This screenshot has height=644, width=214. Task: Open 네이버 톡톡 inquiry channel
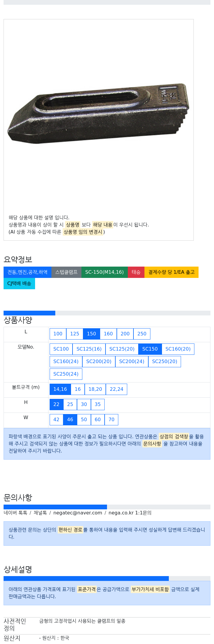15,513
